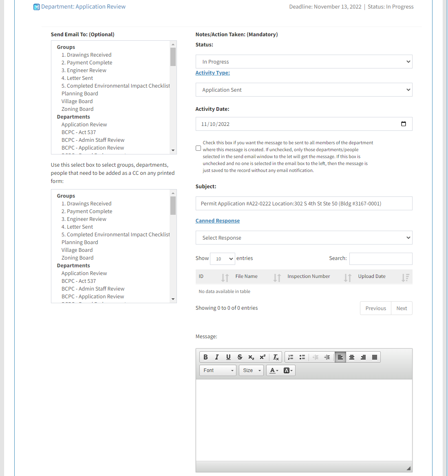Click the Superscript icon
Screen dimensions: 448x476
click(263, 357)
